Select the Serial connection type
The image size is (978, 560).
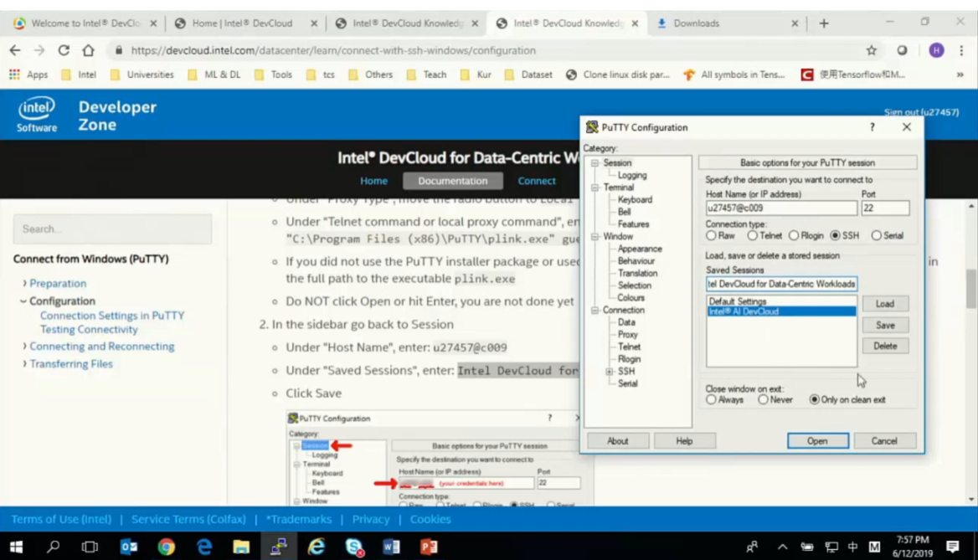tap(877, 236)
